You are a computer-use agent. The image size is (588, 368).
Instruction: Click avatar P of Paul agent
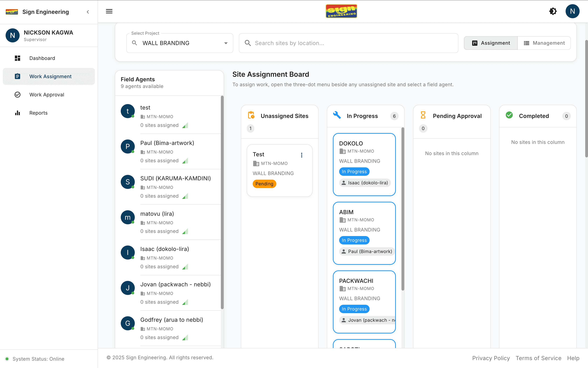tap(128, 146)
